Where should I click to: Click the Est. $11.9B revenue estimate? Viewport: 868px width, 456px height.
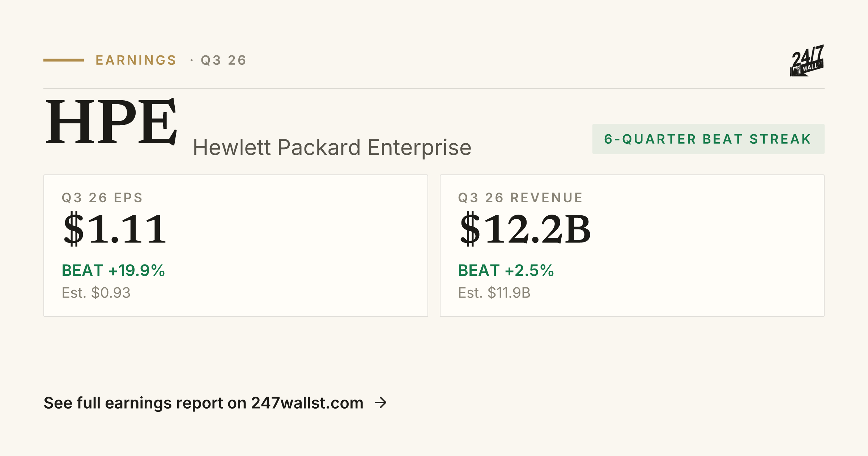pyautogui.click(x=494, y=292)
